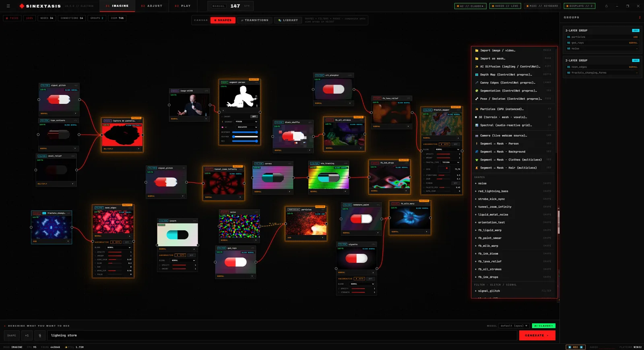Toggle the AI // CLAUDE+ status indicator
This screenshot has width=644, height=350.
point(471,6)
